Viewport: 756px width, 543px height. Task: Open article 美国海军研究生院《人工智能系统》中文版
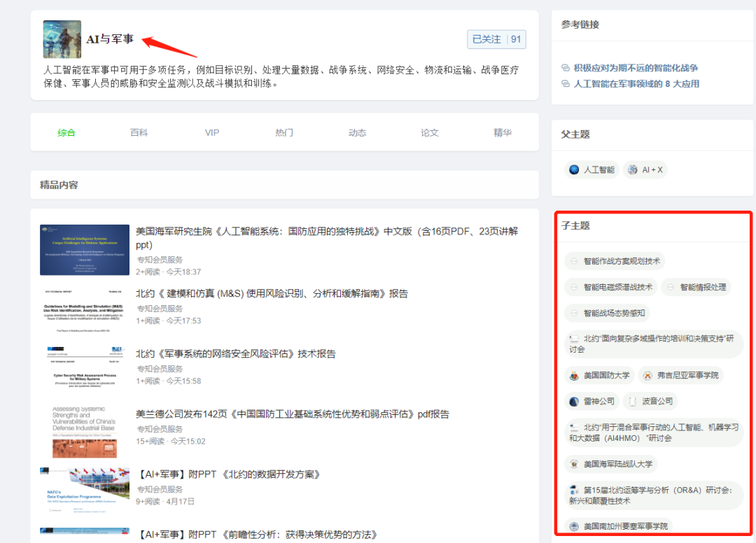click(327, 238)
